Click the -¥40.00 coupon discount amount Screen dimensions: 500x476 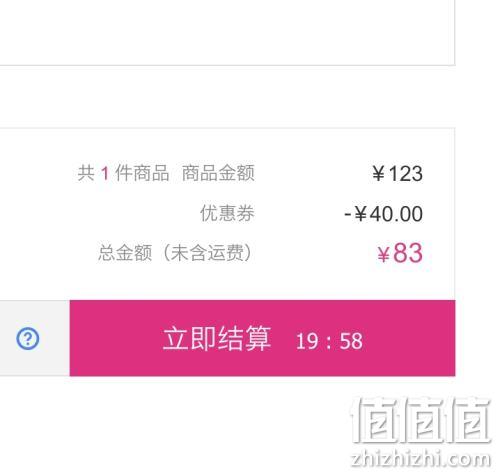(x=384, y=214)
